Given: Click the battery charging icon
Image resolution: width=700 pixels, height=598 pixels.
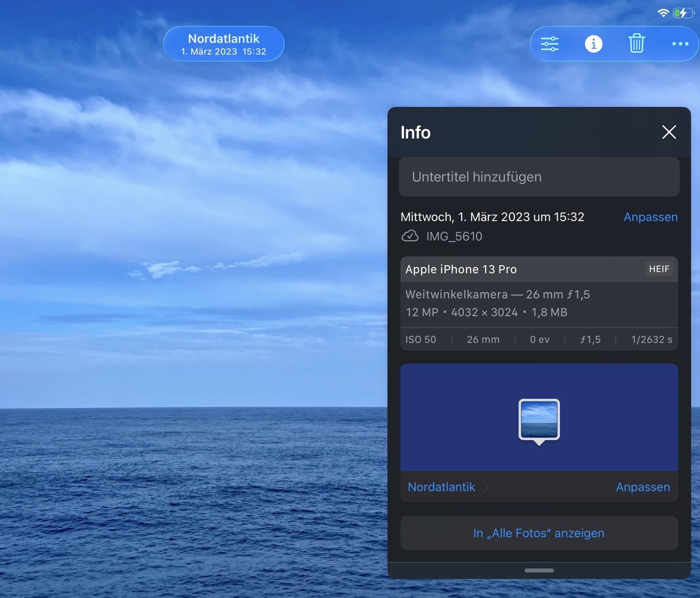Looking at the screenshot, I should pos(683,13).
